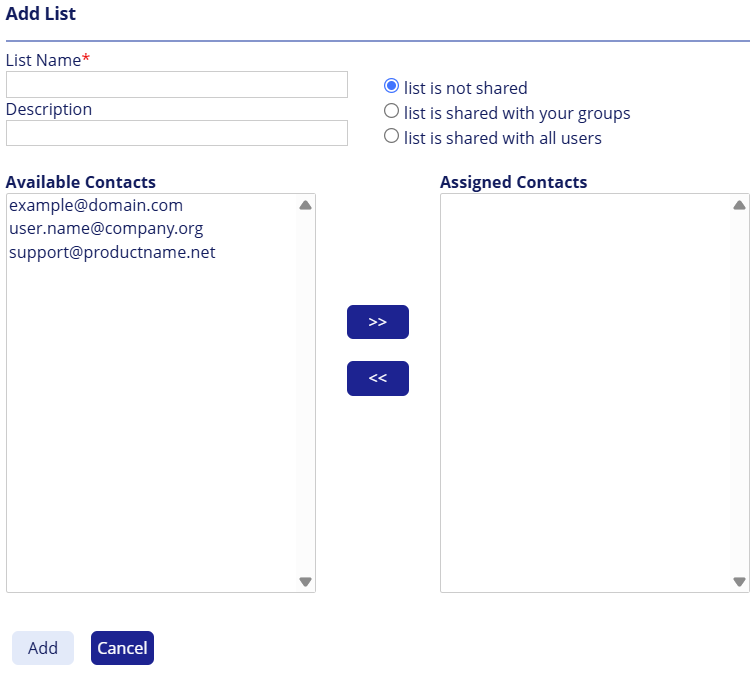Pick user.name@company.org from available contacts

point(106,228)
